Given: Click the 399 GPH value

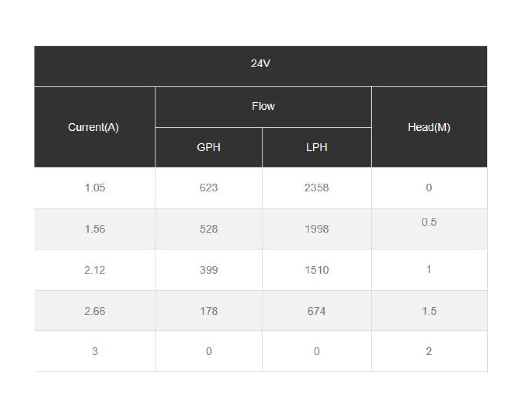Looking at the screenshot, I should pos(209,270).
